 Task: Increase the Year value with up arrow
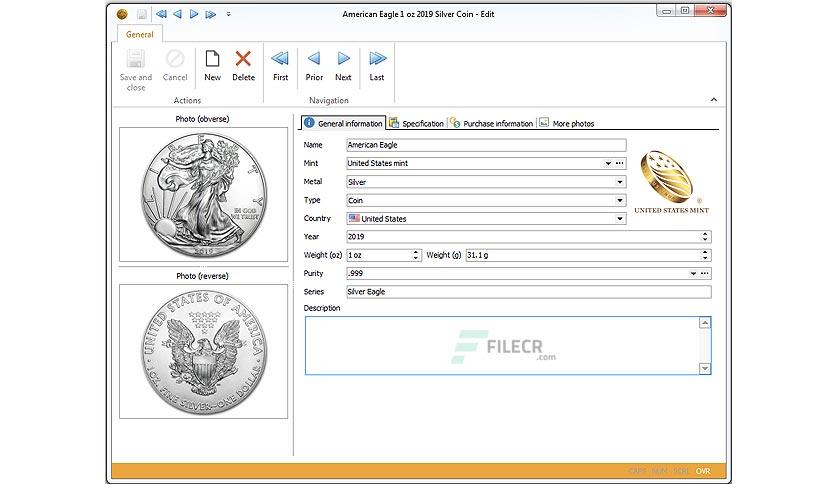coord(705,233)
